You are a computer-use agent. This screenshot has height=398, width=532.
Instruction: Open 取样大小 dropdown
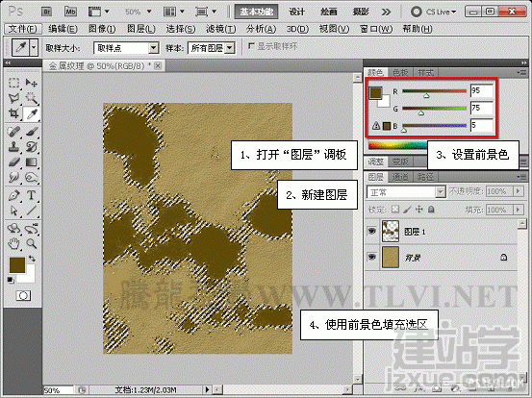(x=126, y=48)
